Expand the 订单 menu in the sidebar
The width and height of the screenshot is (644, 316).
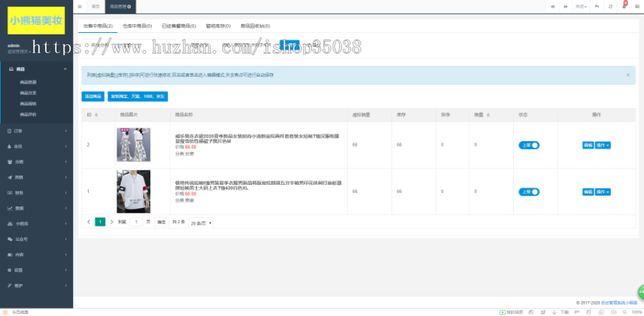[x=36, y=131]
